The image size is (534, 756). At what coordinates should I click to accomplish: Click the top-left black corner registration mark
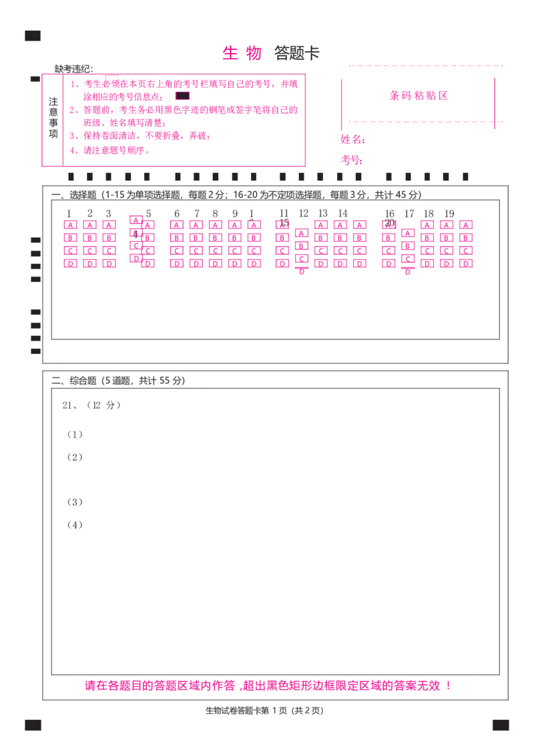coord(31,35)
